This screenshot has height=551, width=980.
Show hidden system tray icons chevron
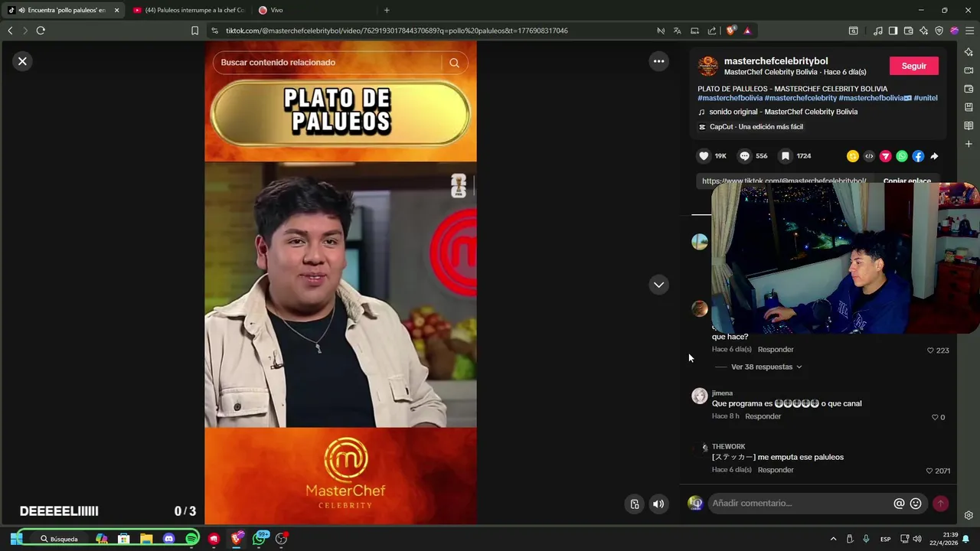833,539
